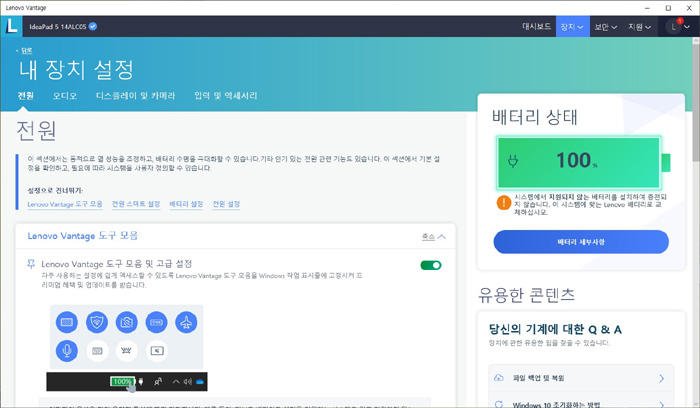Click the tray overflow chevron in preview taskbar

click(x=176, y=382)
